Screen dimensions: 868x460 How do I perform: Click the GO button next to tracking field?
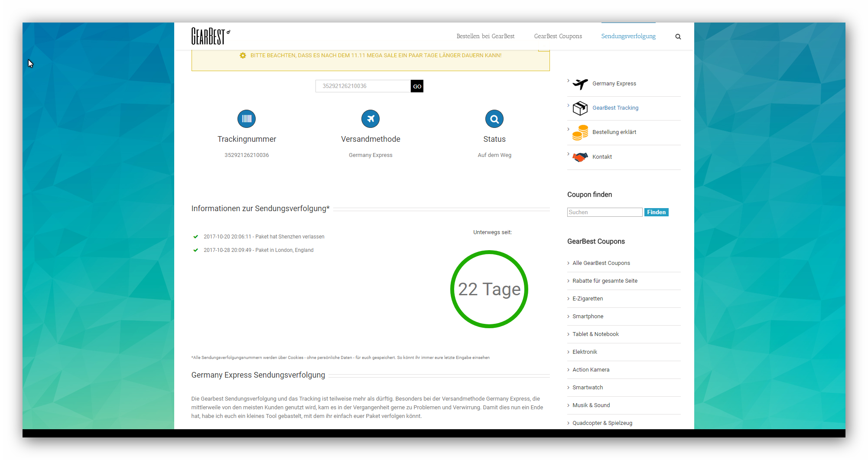pyautogui.click(x=417, y=86)
